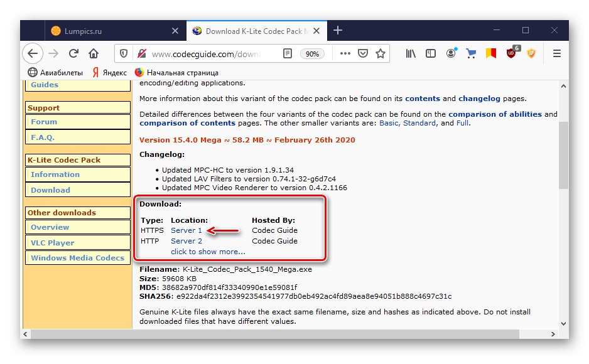Open Information under K-Lite Codec Pack
Viewport: 589px width, 364px height.
tap(78, 174)
